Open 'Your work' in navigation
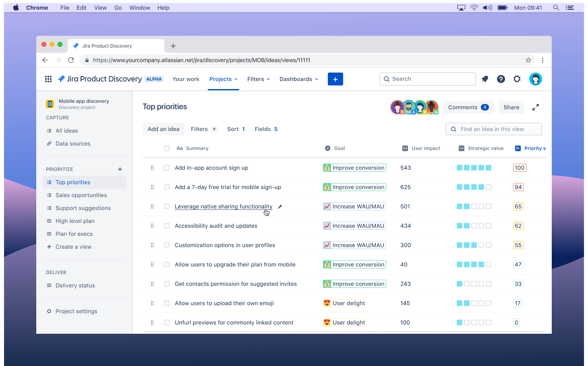The height and width of the screenshot is (366, 588). coord(186,79)
